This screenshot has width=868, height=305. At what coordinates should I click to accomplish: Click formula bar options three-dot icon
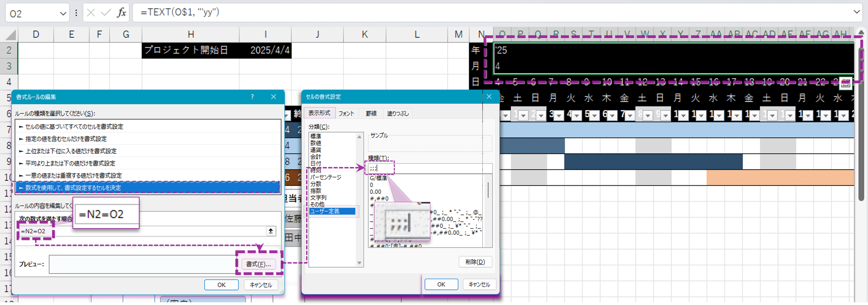pos(76,13)
